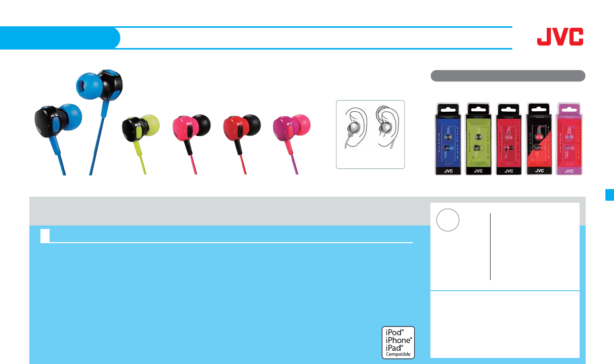
Task: Click the gray rounded bar above packages
Action: pyautogui.click(x=508, y=76)
